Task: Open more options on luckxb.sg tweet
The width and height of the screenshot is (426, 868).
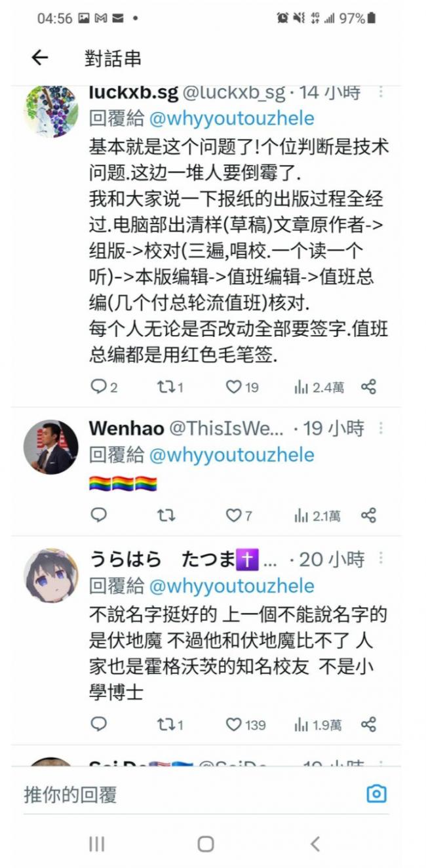Action: coord(381,92)
